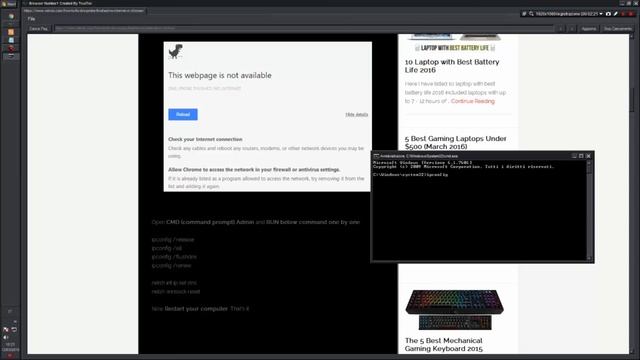This screenshot has height=360, width=640.
Task: Click 'netsh winsock reset' command text
Action: pos(176,291)
